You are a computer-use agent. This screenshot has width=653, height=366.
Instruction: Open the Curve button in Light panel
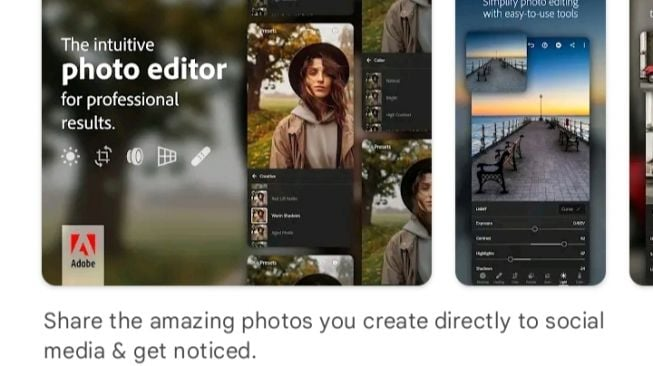[x=571, y=209]
